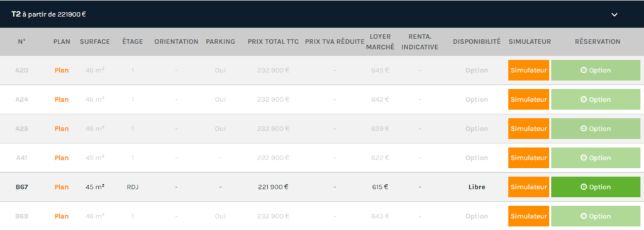This screenshot has width=644, height=230.
Task: Open the Simulateur for lot B67
Action: point(528,187)
